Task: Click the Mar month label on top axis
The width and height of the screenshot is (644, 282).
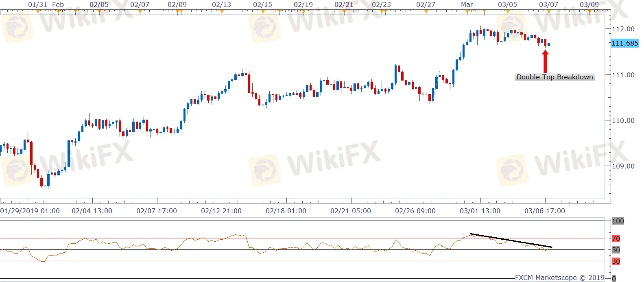Action: tap(467, 4)
